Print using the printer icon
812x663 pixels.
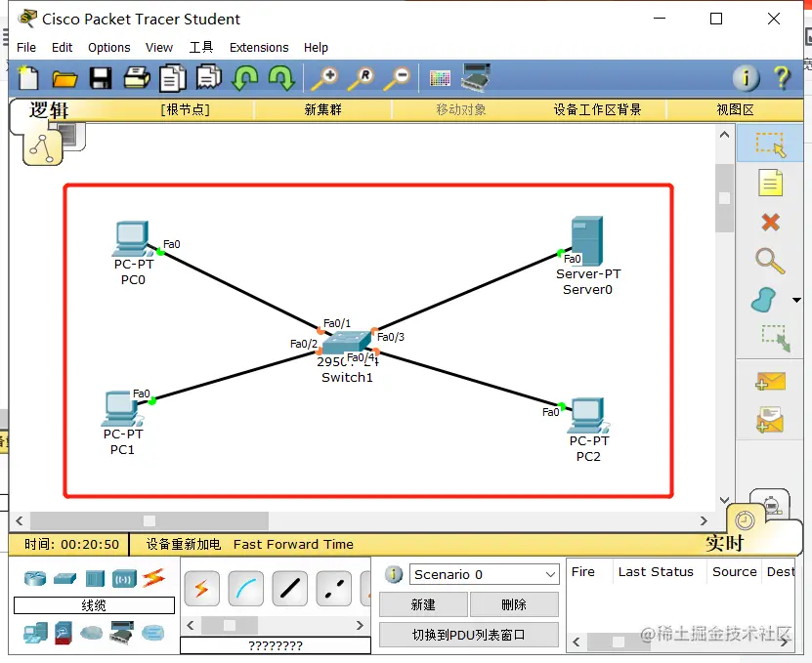coord(137,78)
